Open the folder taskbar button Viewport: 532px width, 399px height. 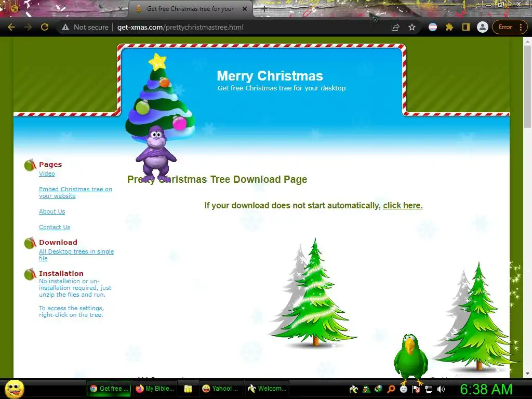[188, 389]
